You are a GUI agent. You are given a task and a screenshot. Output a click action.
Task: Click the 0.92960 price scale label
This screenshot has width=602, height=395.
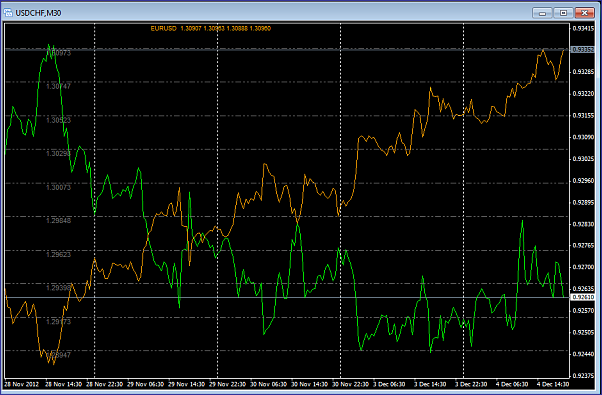[583, 180]
